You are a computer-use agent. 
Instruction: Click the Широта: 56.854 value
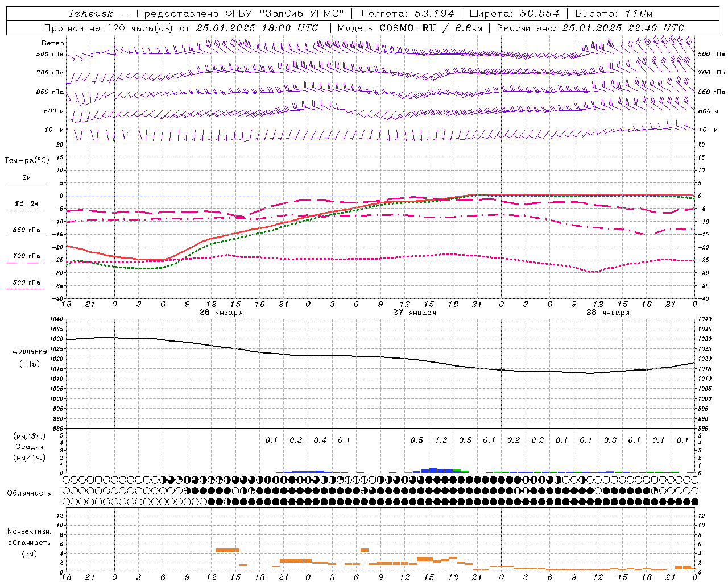(x=514, y=14)
